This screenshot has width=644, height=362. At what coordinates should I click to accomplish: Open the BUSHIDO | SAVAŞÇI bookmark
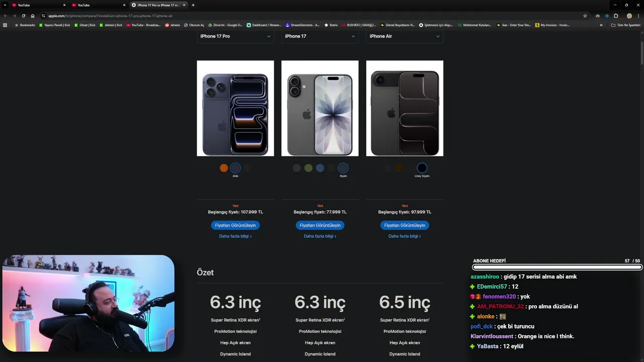pos(359,25)
